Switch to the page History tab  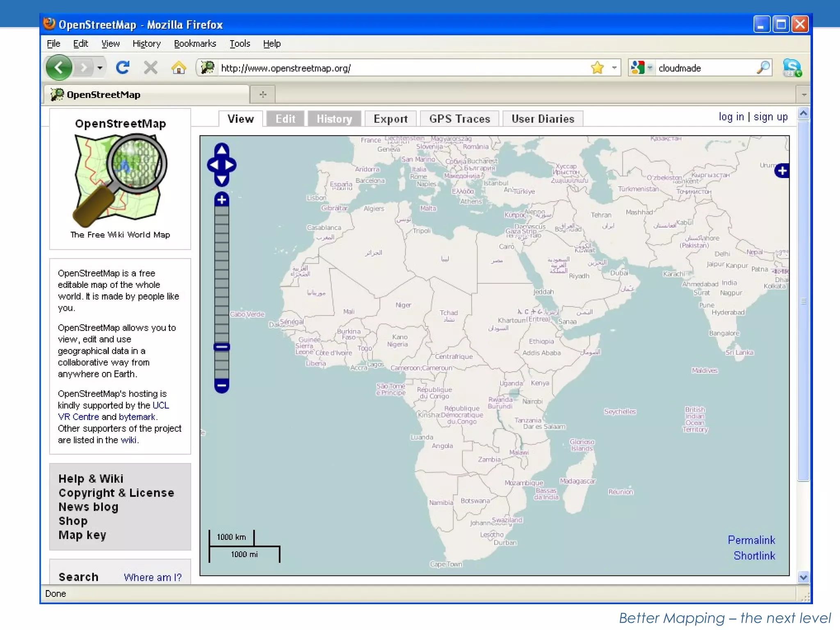click(x=334, y=119)
